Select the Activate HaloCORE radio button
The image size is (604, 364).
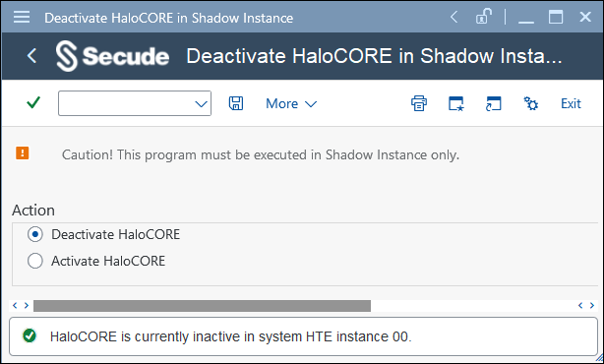pyautogui.click(x=35, y=261)
